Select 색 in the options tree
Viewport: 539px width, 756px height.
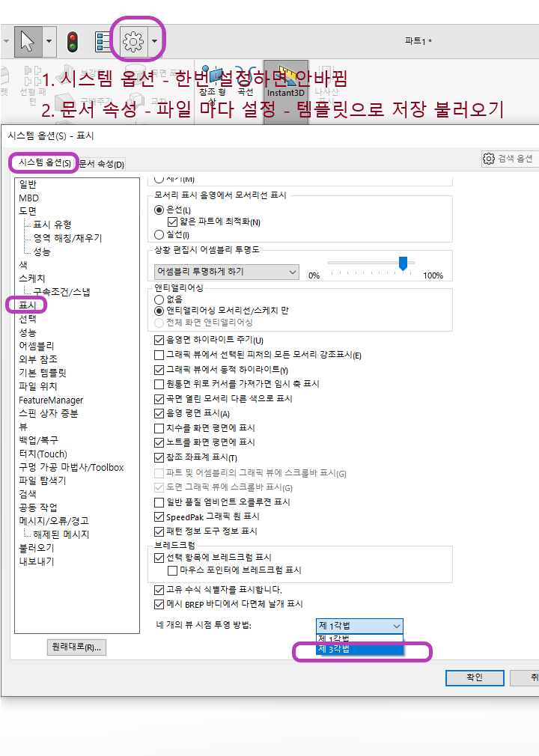click(x=23, y=265)
